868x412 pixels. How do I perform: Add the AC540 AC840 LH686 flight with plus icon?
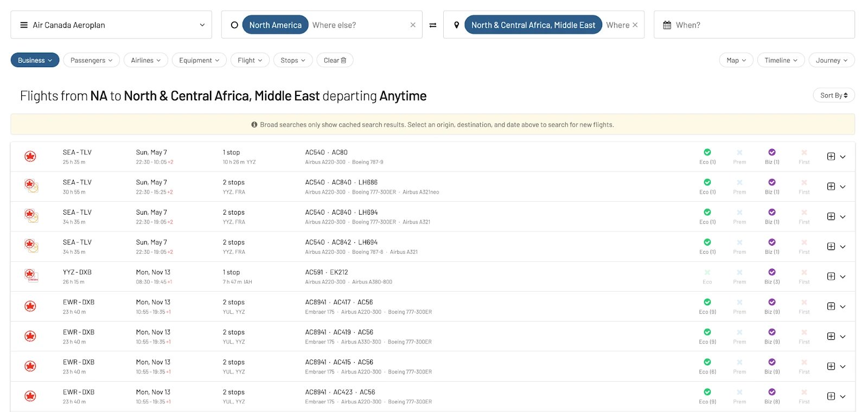(831, 186)
